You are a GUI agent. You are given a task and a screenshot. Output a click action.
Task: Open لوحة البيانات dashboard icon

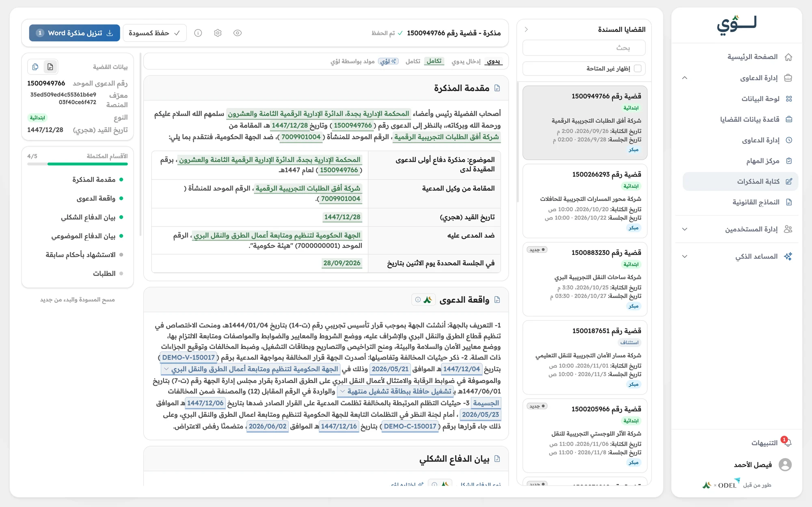point(789,99)
